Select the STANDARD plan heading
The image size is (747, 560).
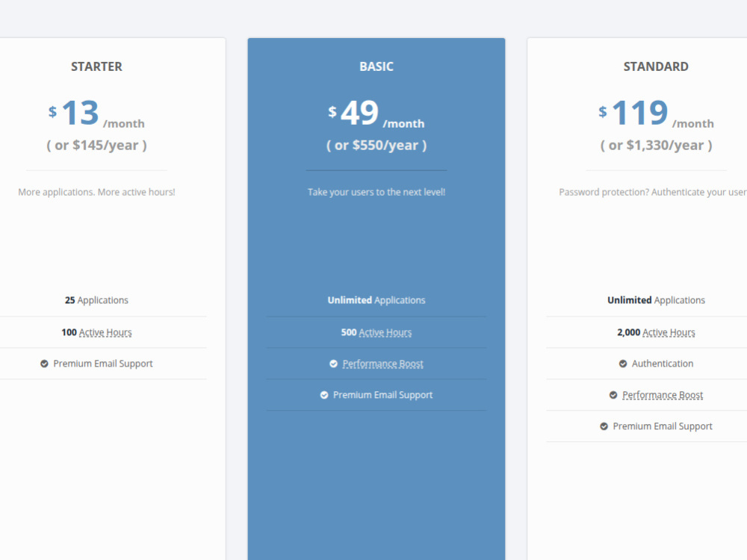656,66
